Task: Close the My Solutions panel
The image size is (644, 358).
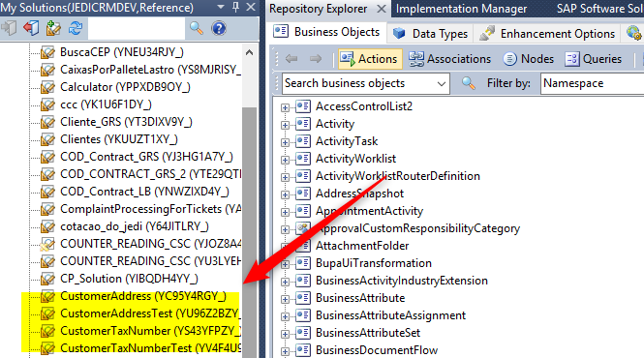Action: tap(251, 7)
